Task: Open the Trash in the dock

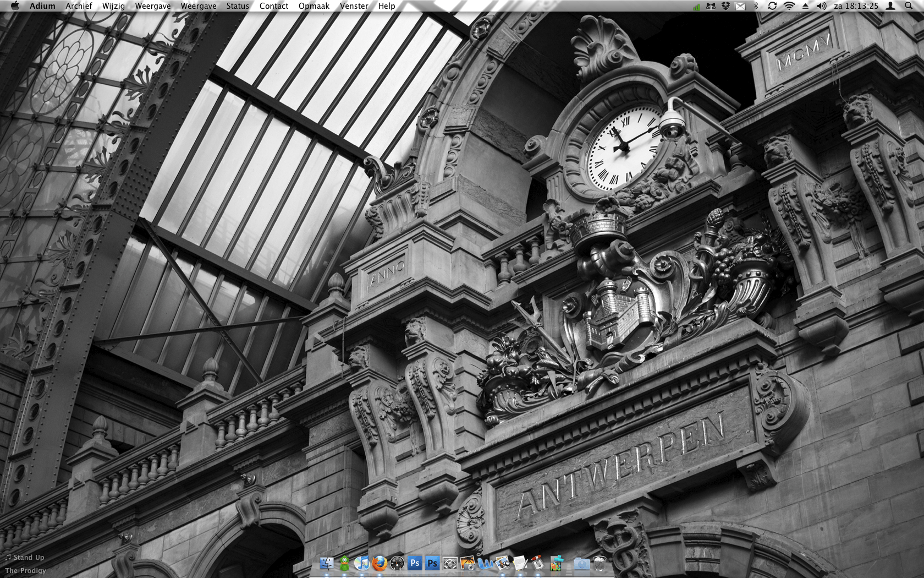Action: pos(599,563)
